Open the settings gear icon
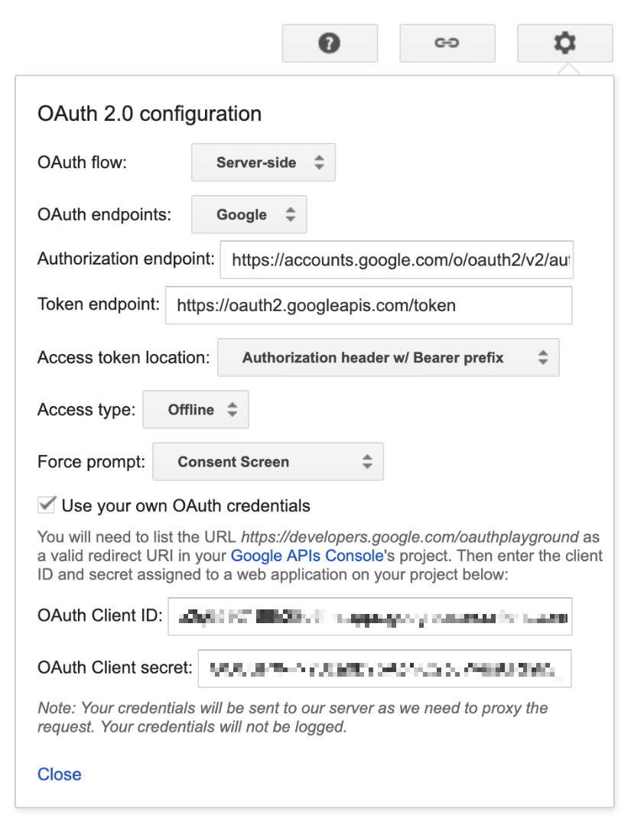Viewport: 644px width, 825px height. pos(564,43)
